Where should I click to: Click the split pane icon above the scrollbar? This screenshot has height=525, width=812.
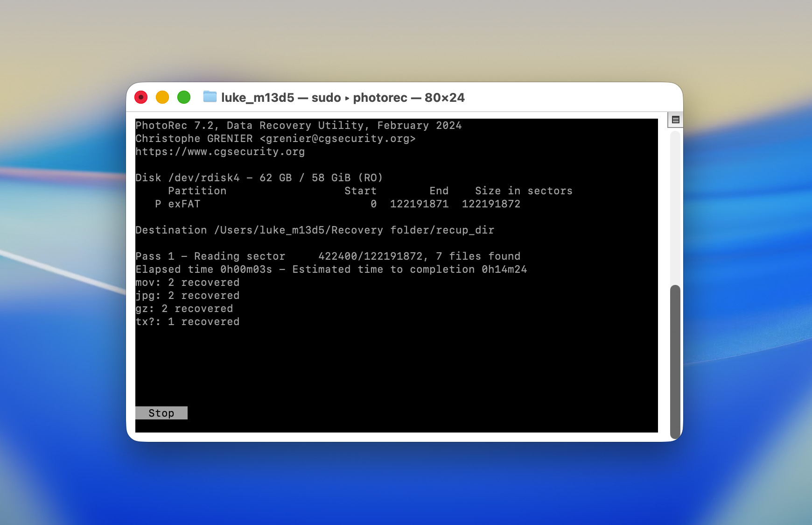click(675, 120)
